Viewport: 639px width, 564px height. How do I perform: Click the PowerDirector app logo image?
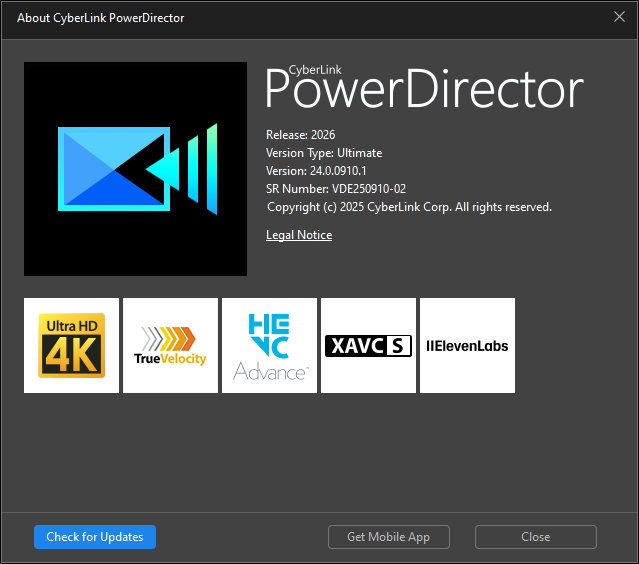point(135,169)
